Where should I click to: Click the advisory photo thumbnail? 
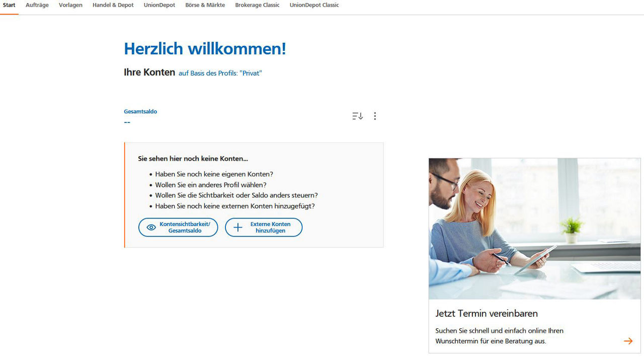pos(534,229)
